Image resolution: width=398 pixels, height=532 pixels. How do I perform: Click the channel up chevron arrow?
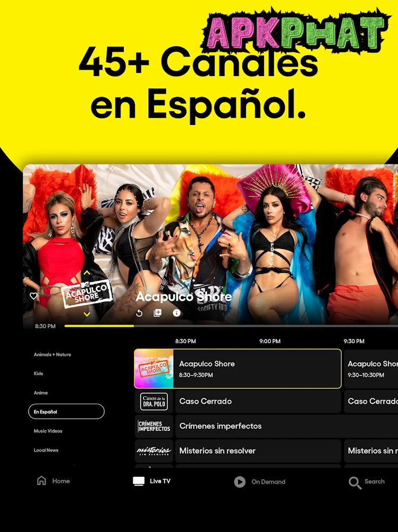click(87, 273)
